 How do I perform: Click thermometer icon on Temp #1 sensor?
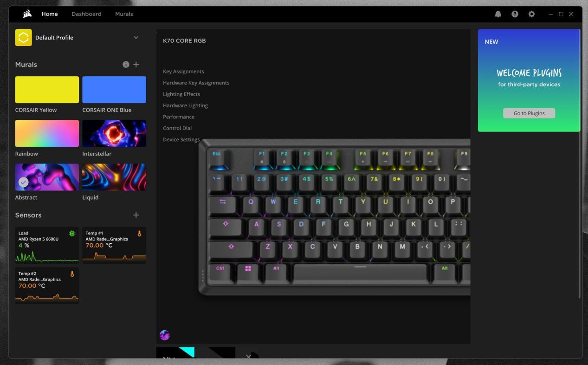point(139,234)
